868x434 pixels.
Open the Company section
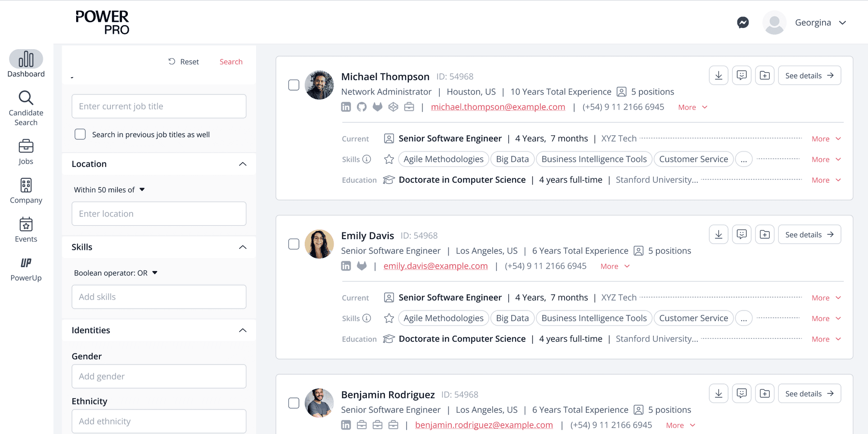point(26,191)
